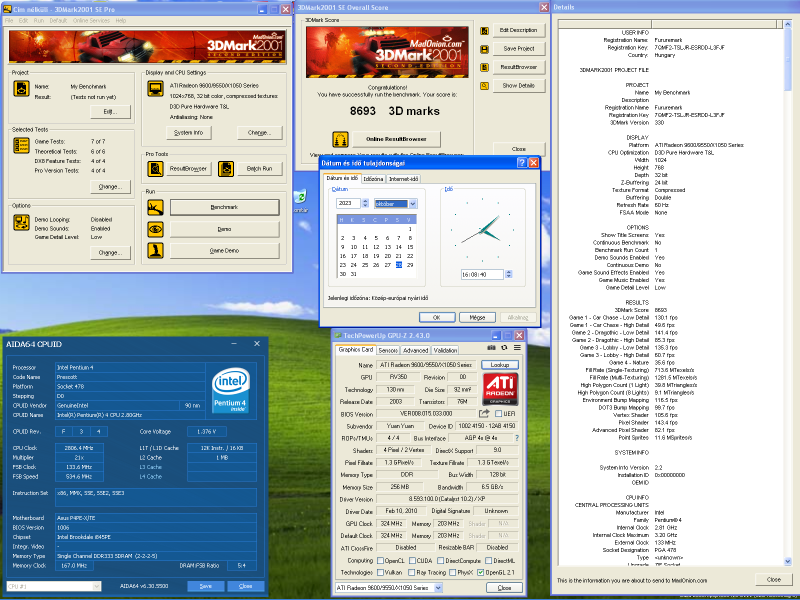Toggle the OpenCL checkbox in GPU-Z
The image size is (800, 600).
pos(380,560)
